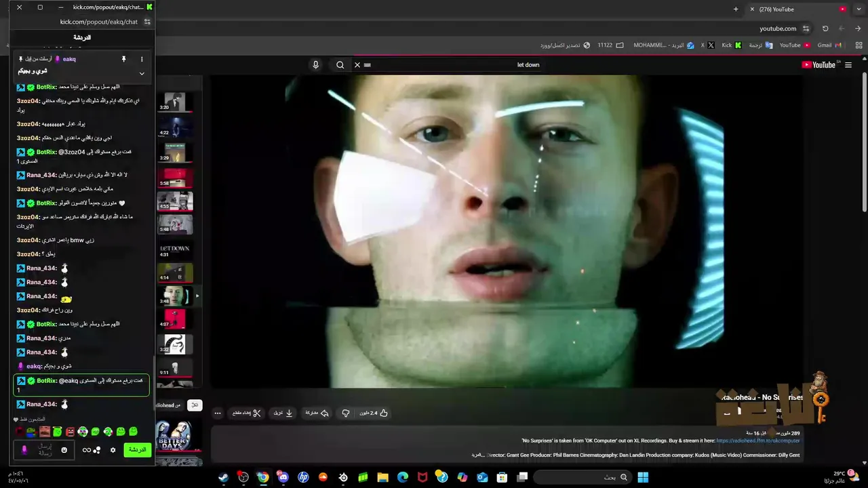
Task: Open the apps grid icon in bookmarks bar
Action: [859, 45]
